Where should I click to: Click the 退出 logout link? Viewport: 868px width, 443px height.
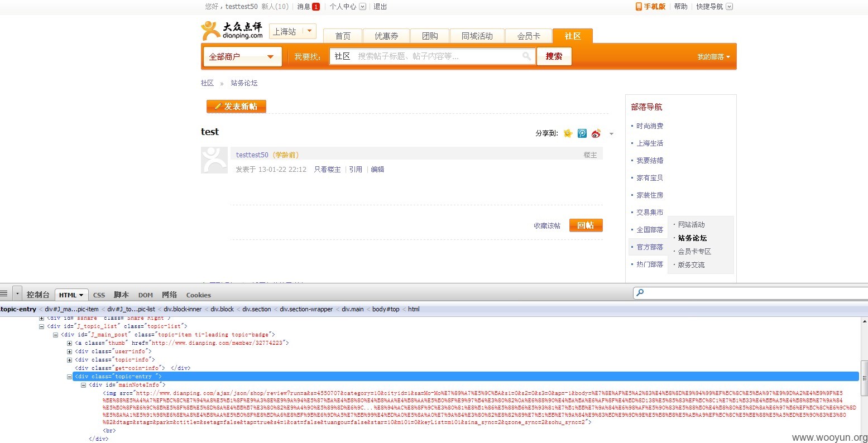pos(380,7)
